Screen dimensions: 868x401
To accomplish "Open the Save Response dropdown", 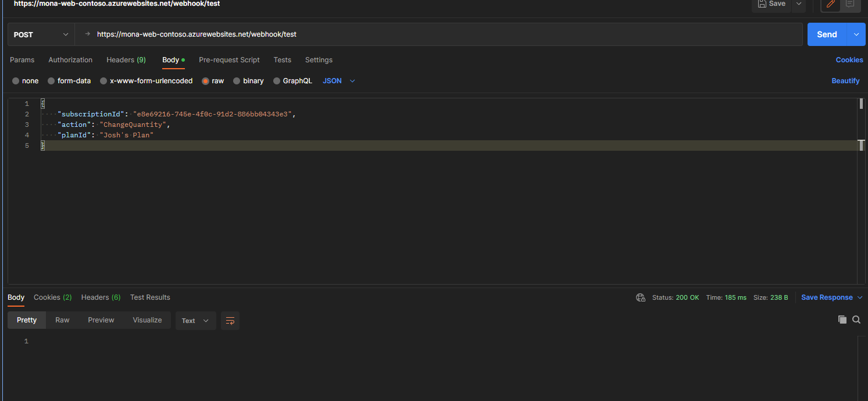I will (831, 297).
